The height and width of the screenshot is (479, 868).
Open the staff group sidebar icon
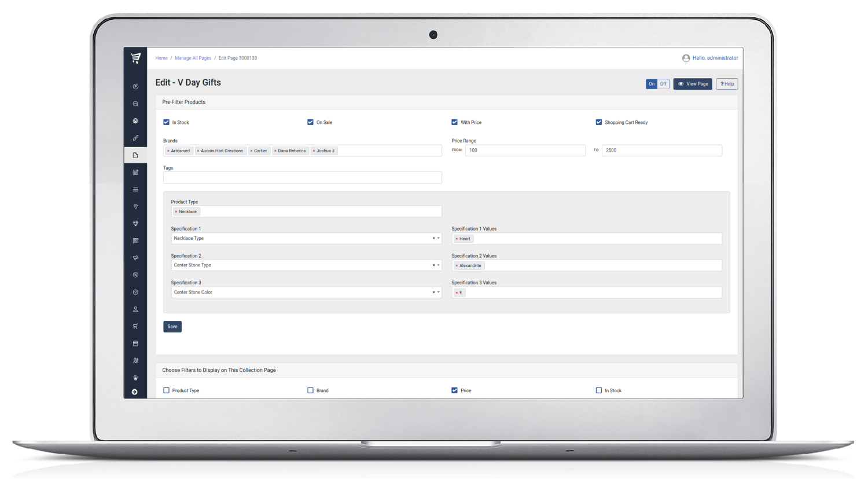135,360
